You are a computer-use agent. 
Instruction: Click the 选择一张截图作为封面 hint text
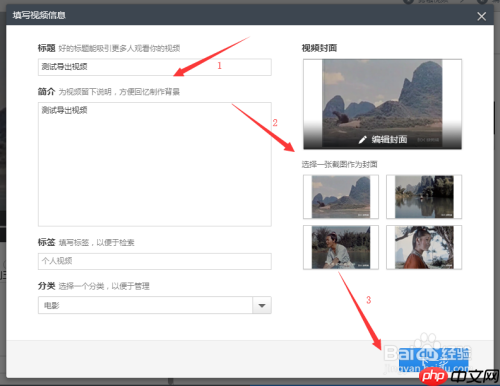(x=339, y=164)
